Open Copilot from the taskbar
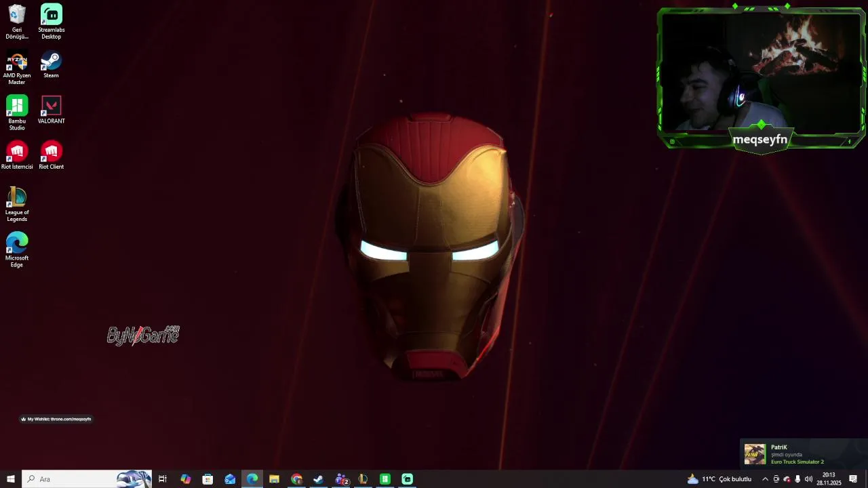 click(x=186, y=479)
